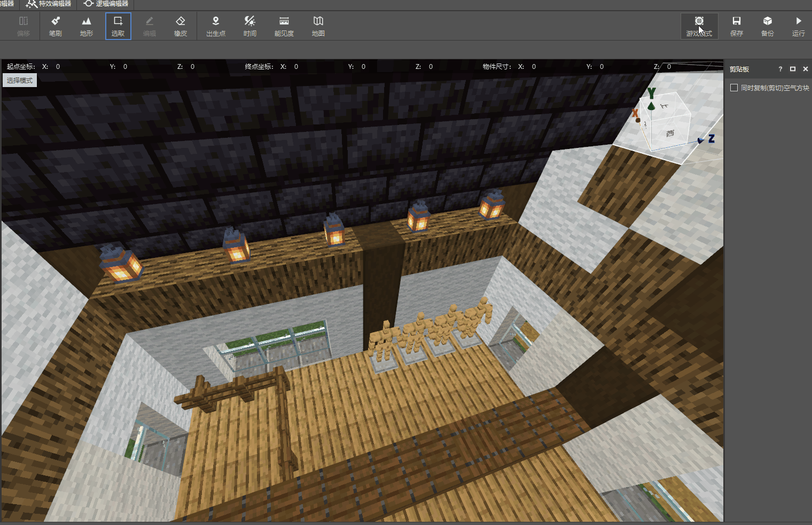This screenshot has height=525, width=812.
Task: Click the greyed-out 偏移 offset tool
Action: point(24,26)
